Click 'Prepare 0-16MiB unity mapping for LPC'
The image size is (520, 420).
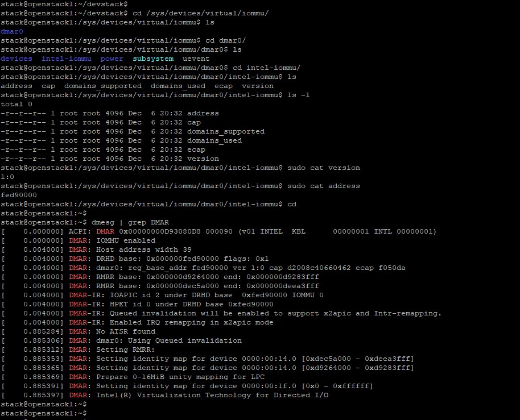[x=180, y=377]
